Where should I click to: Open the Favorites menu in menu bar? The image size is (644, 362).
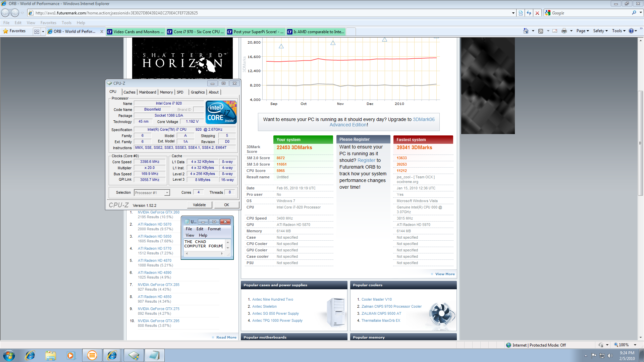click(48, 23)
